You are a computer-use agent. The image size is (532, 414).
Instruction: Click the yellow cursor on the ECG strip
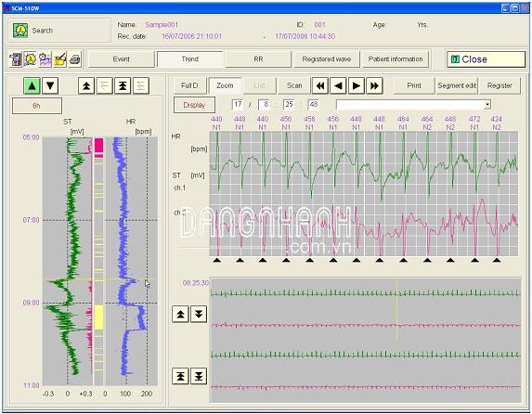pos(396,310)
